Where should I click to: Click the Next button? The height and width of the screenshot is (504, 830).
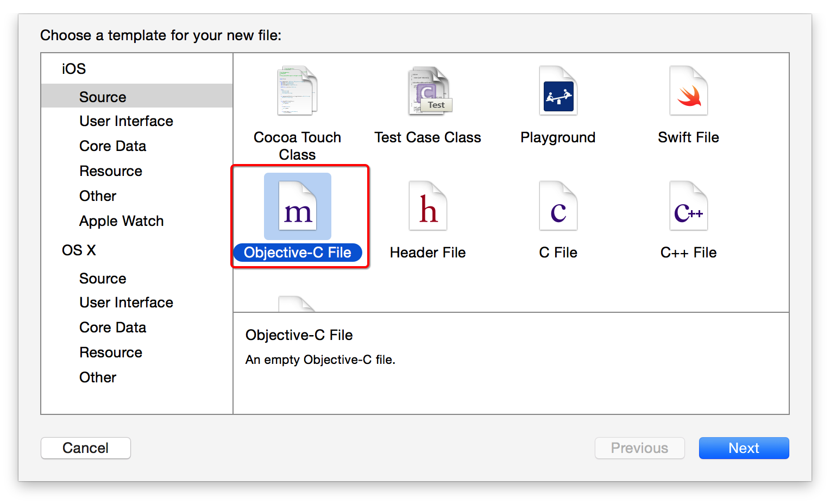pos(744,448)
